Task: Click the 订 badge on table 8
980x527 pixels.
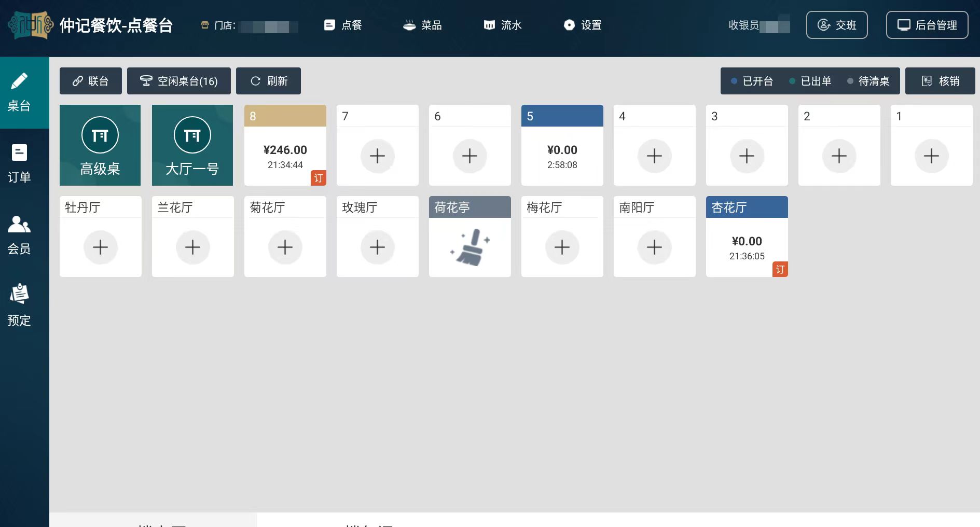Action: pos(319,178)
